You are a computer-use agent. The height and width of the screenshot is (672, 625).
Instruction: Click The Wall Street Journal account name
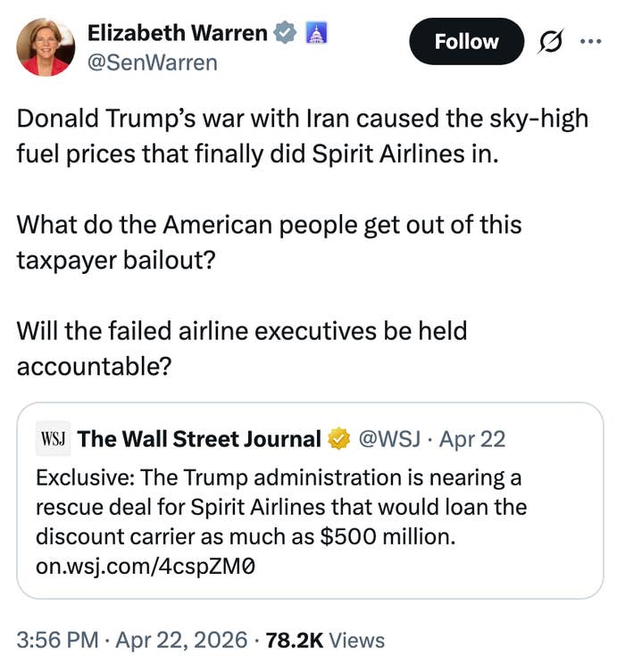(199, 439)
